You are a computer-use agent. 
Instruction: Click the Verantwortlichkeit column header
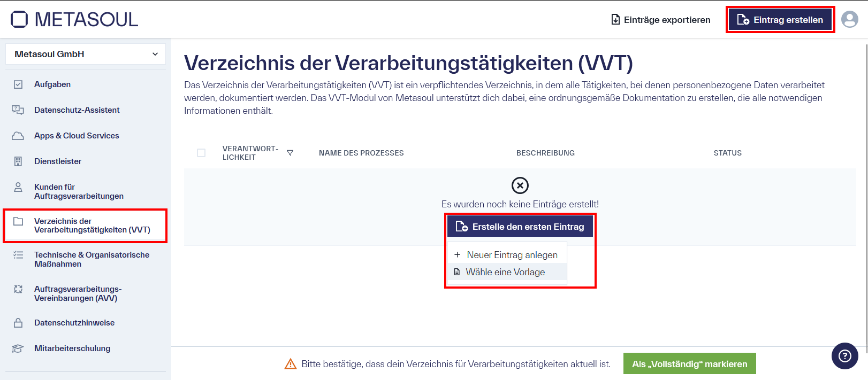click(x=250, y=153)
